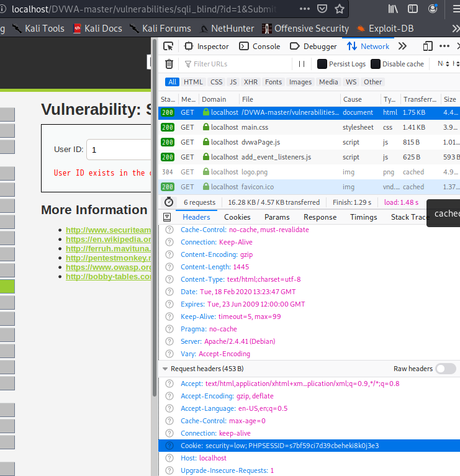Screen dimensions: 460x476
Task: Open Firefox account icon
Action: 432,9
